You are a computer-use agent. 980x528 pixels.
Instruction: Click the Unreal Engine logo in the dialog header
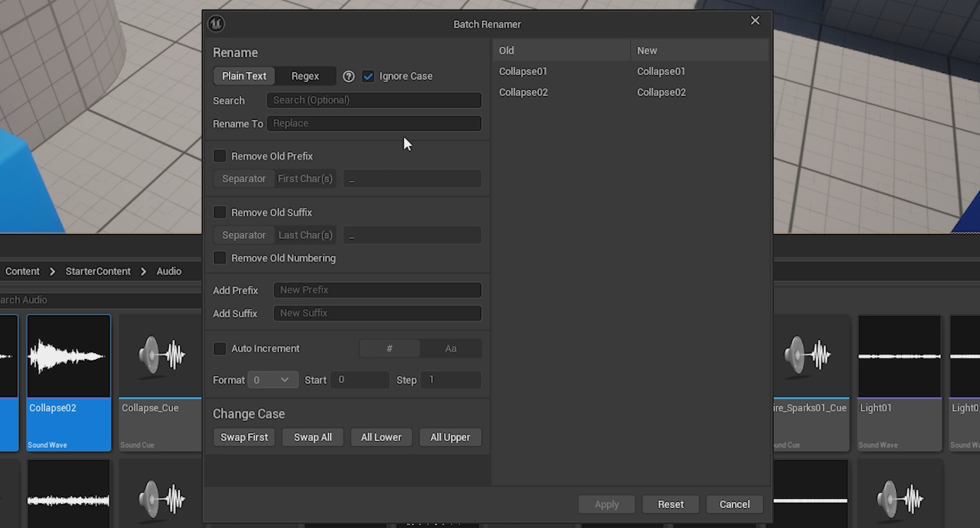tap(216, 23)
